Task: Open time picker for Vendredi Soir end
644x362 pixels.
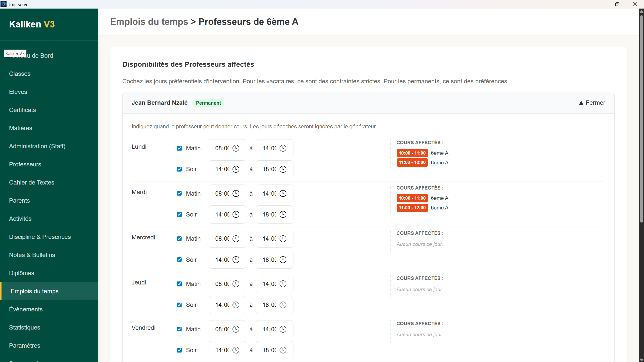Action: point(283,350)
